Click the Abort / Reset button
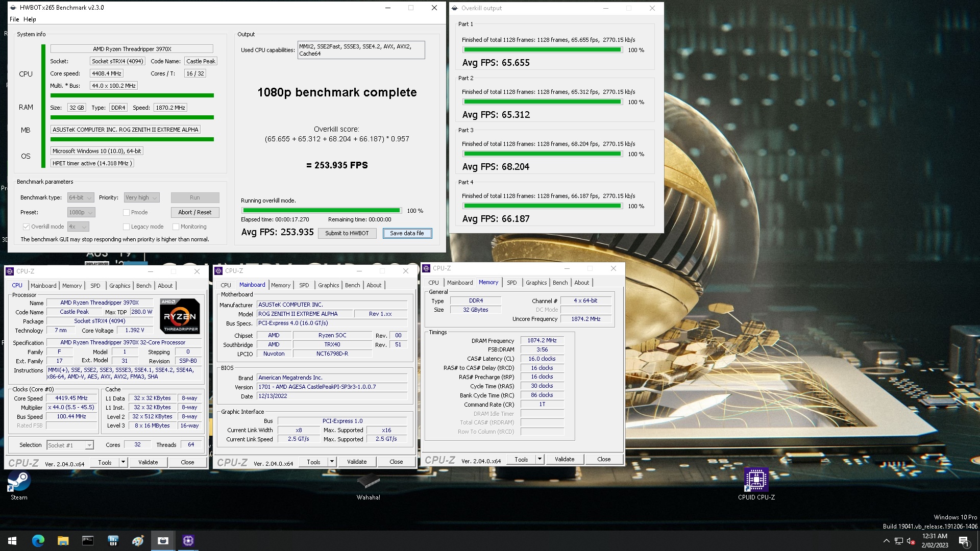Viewport: 980px width, 551px height. pos(195,212)
